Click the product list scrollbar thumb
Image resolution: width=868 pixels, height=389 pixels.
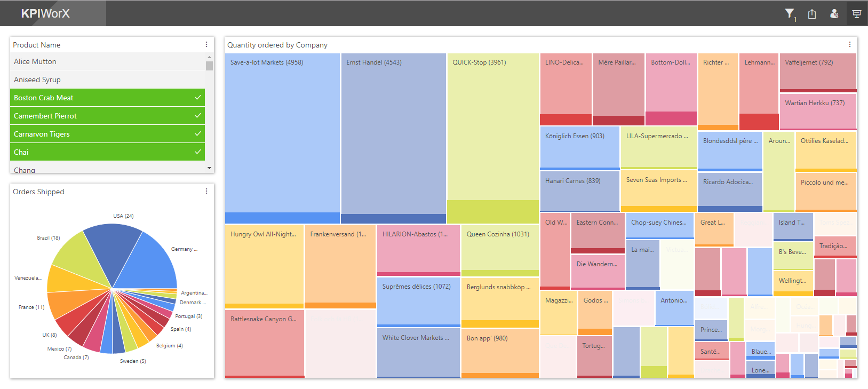click(x=209, y=66)
